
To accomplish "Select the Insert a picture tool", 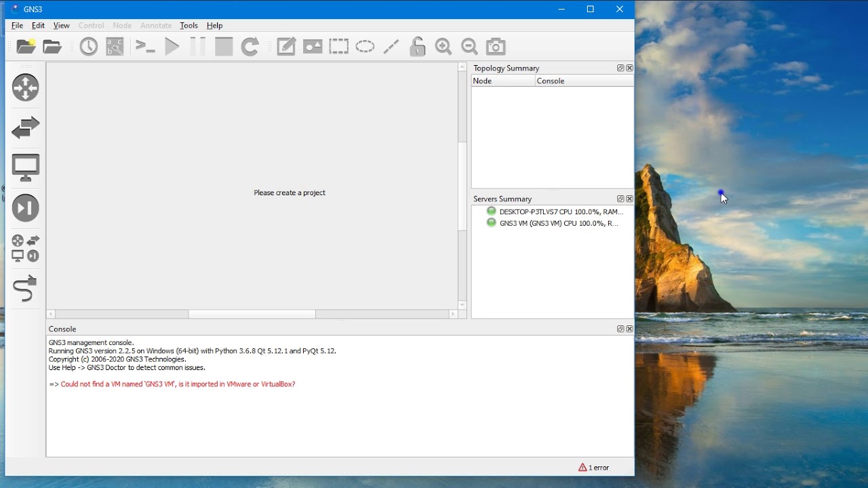I will click(313, 46).
